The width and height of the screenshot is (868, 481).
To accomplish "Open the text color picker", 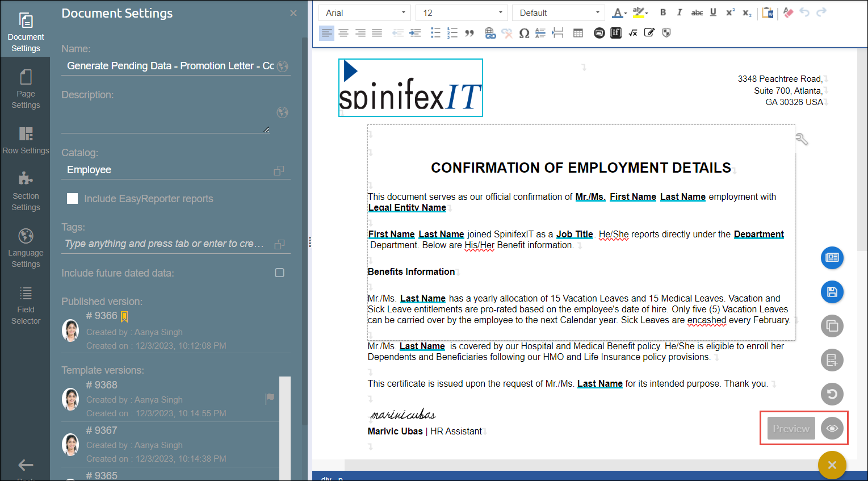I will (619, 12).
